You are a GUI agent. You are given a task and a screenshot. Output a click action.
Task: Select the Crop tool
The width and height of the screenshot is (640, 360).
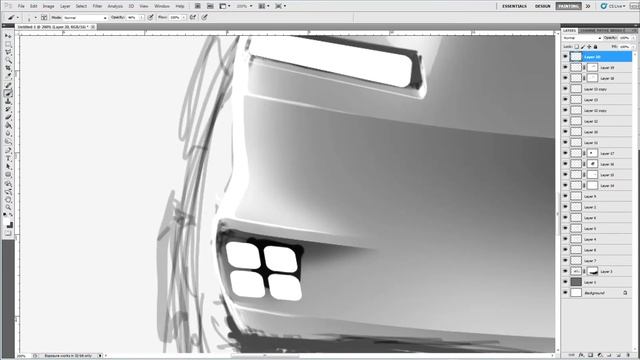tap(8, 69)
